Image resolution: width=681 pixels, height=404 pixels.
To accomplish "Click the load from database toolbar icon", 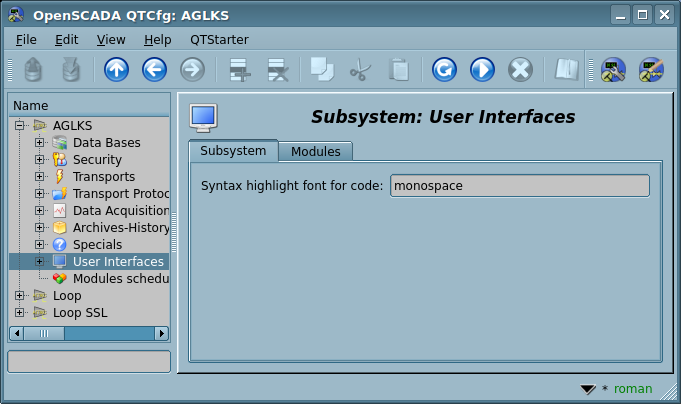I will [x=33, y=70].
